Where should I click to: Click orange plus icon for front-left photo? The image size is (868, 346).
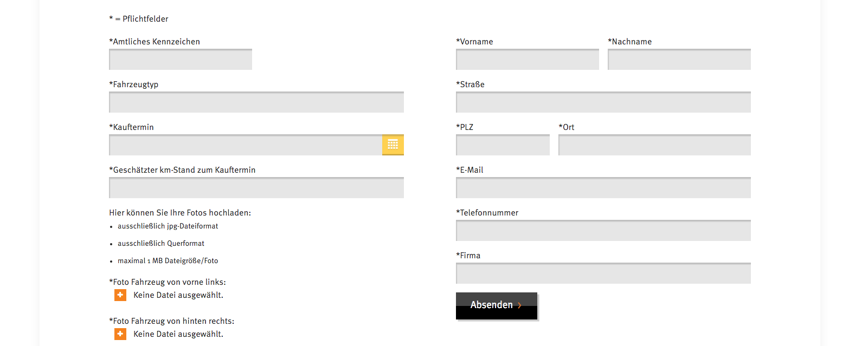tap(120, 295)
